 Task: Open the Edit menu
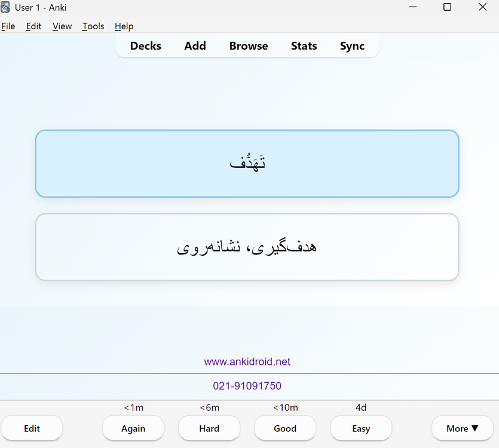[x=33, y=26]
